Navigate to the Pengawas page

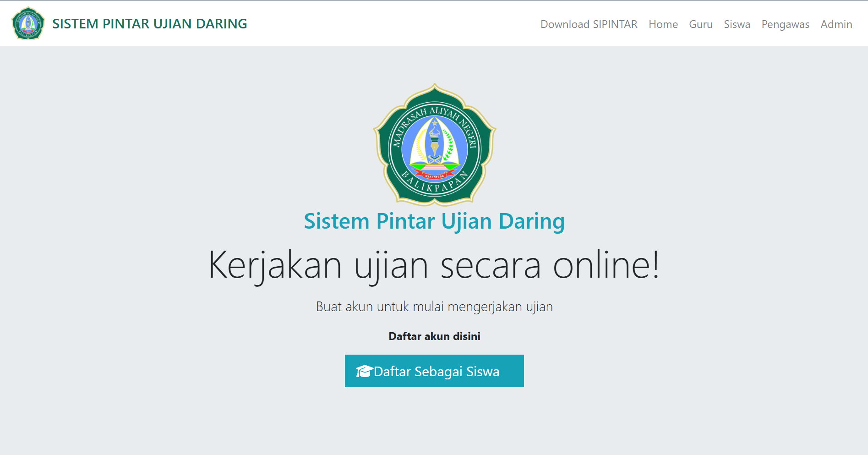coord(785,24)
